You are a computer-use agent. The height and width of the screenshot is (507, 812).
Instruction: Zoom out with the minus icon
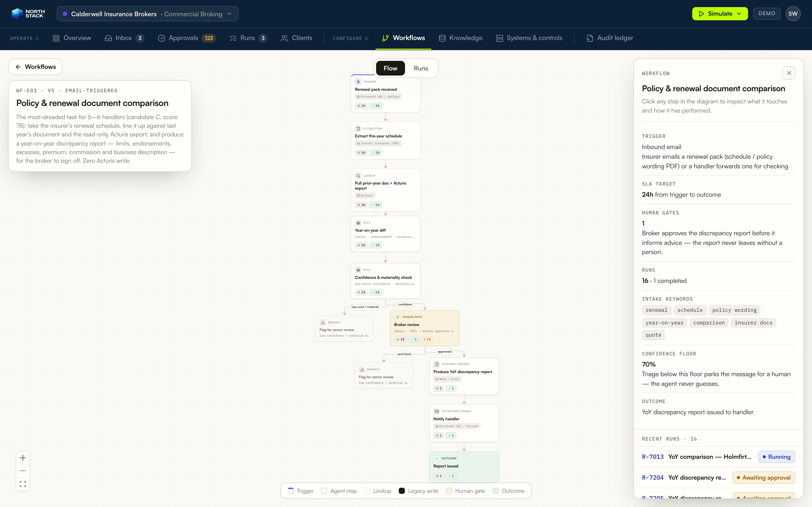pyautogui.click(x=23, y=471)
